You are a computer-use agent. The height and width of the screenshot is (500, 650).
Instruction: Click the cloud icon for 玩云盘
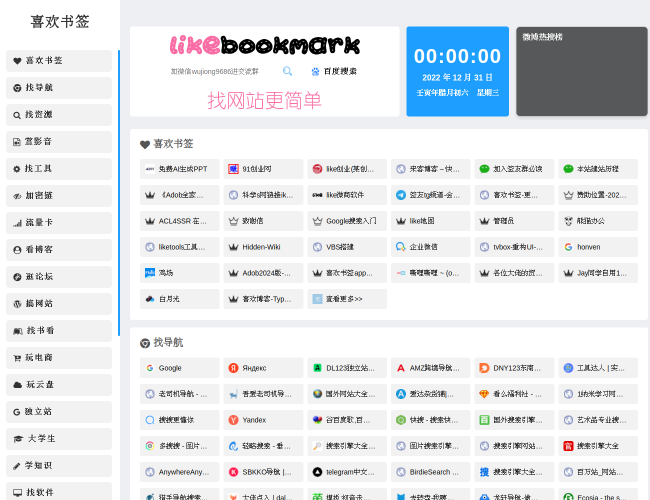pyautogui.click(x=17, y=384)
